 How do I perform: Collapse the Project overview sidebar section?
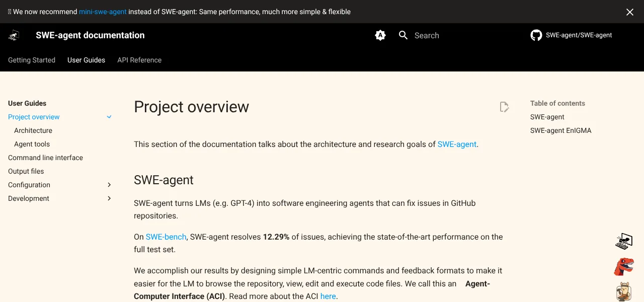(109, 117)
